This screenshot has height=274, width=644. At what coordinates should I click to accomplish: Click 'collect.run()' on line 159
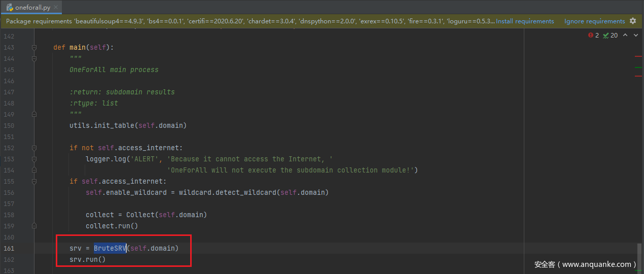point(112,226)
